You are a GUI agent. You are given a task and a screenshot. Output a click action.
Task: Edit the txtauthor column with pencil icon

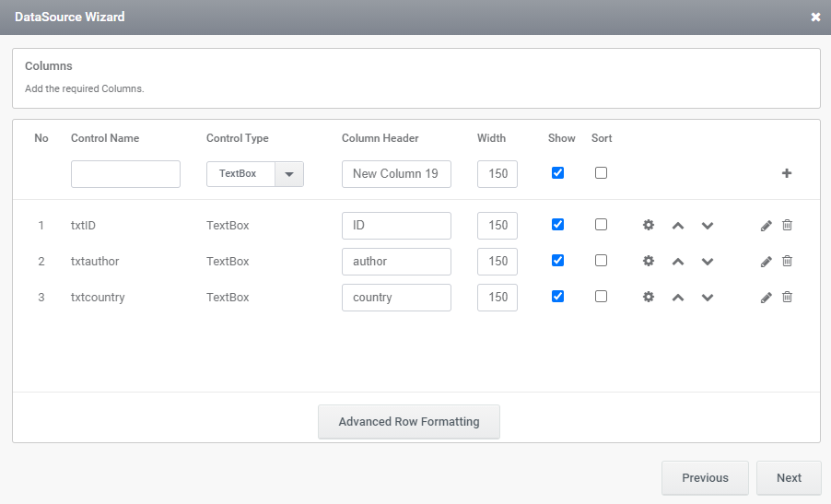coord(767,262)
